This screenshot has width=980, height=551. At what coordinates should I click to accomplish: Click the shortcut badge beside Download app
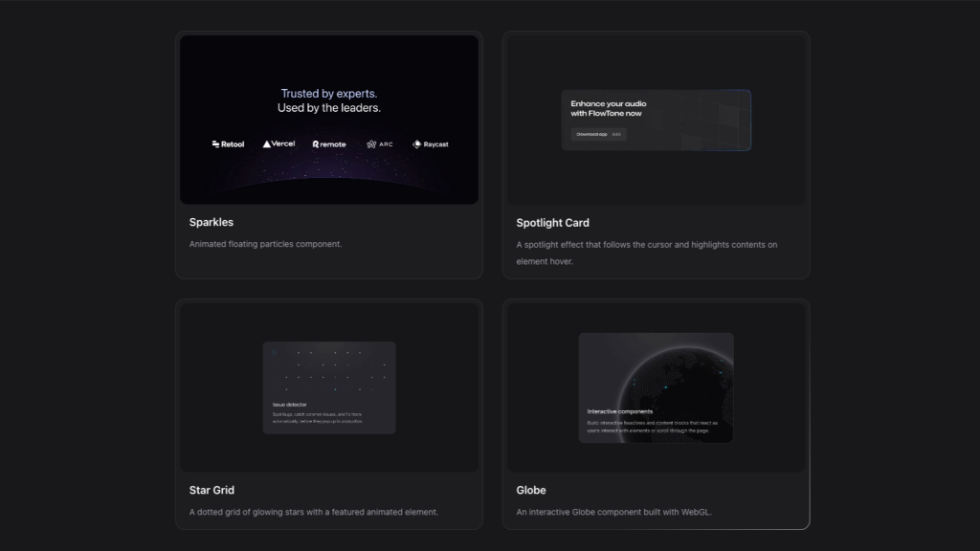[x=615, y=134]
